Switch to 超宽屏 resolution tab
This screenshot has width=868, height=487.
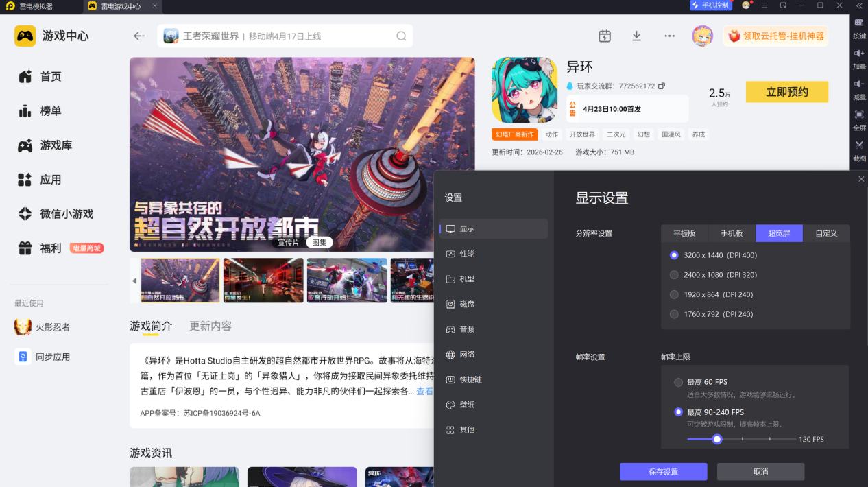[779, 233]
